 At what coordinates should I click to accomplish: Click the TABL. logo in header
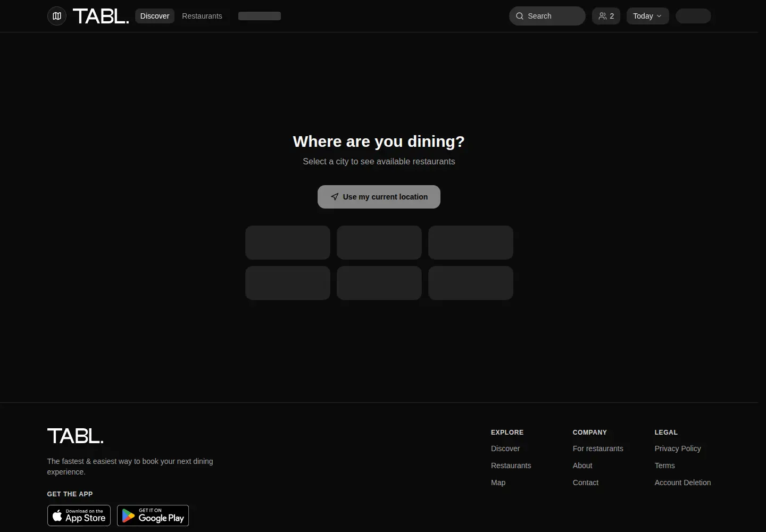[x=101, y=16]
